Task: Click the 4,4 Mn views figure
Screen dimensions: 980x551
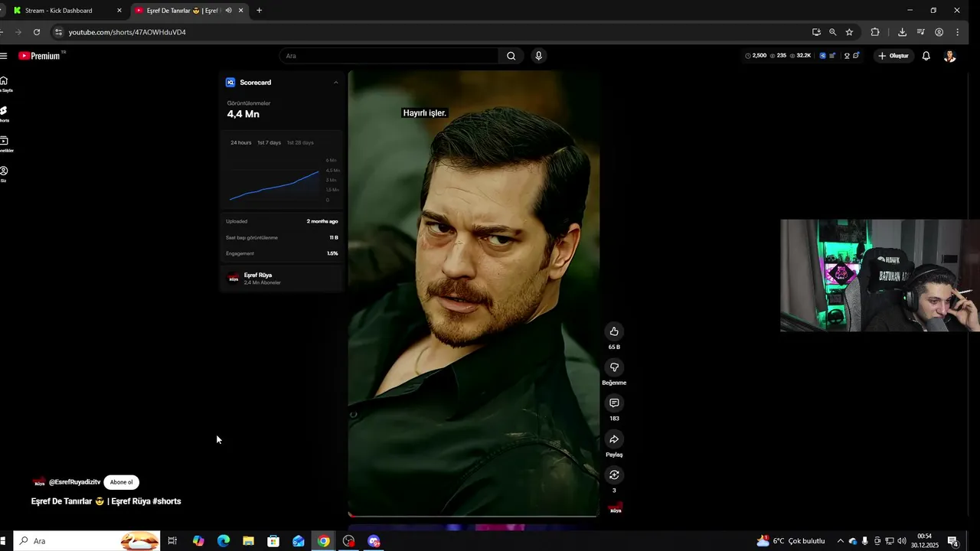Action: point(243,114)
